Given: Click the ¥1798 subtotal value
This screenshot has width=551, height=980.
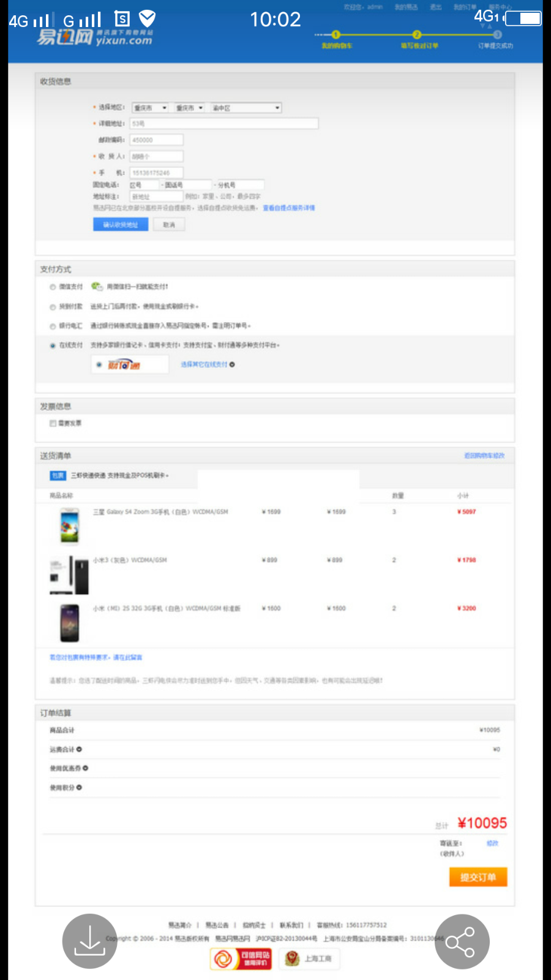Looking at the screenshot, I should click(x=467, y=560).
